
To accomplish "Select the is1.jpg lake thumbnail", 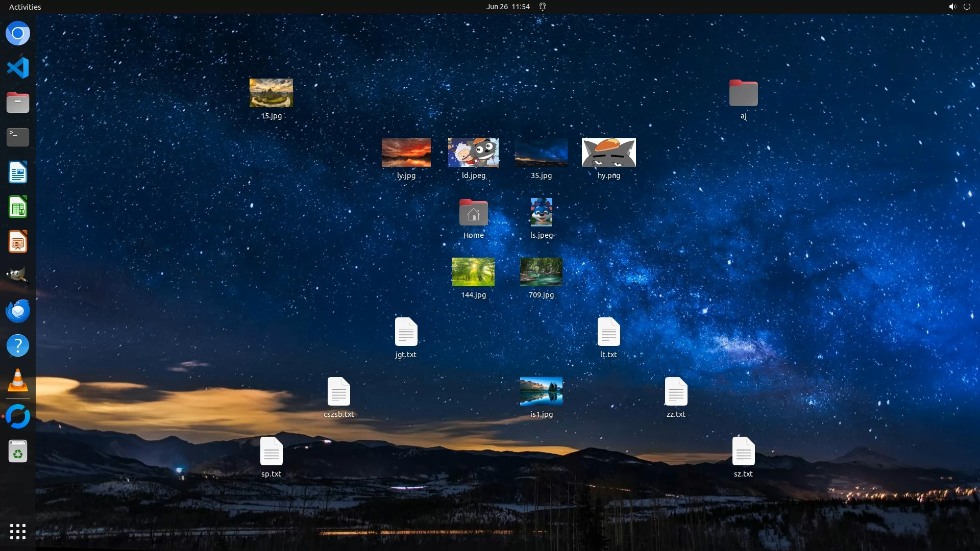I will tap(541, 391).
